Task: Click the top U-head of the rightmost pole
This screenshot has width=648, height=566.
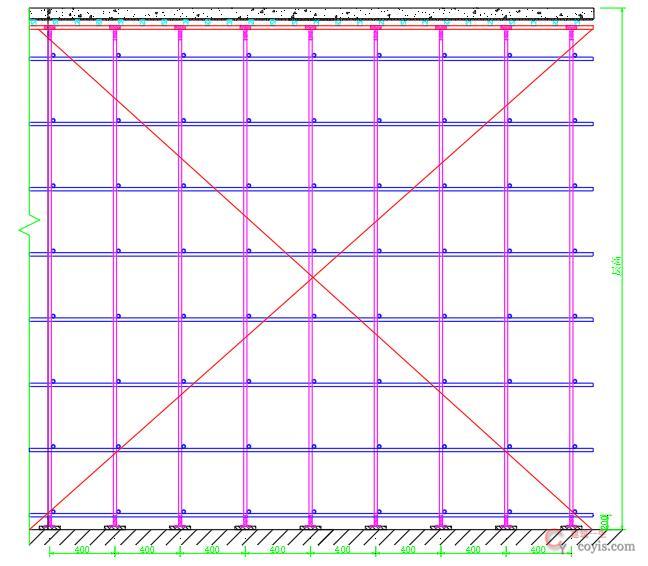Action: [573, 29]
